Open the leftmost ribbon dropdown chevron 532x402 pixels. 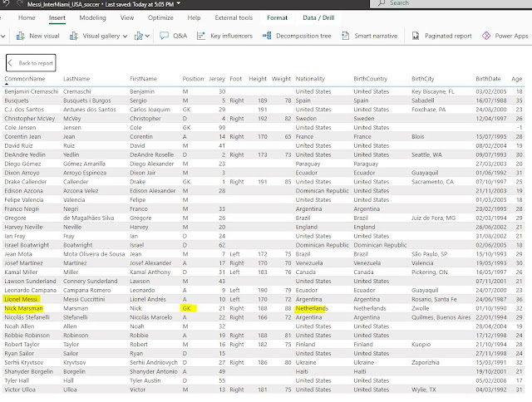[x=2, y=37]
